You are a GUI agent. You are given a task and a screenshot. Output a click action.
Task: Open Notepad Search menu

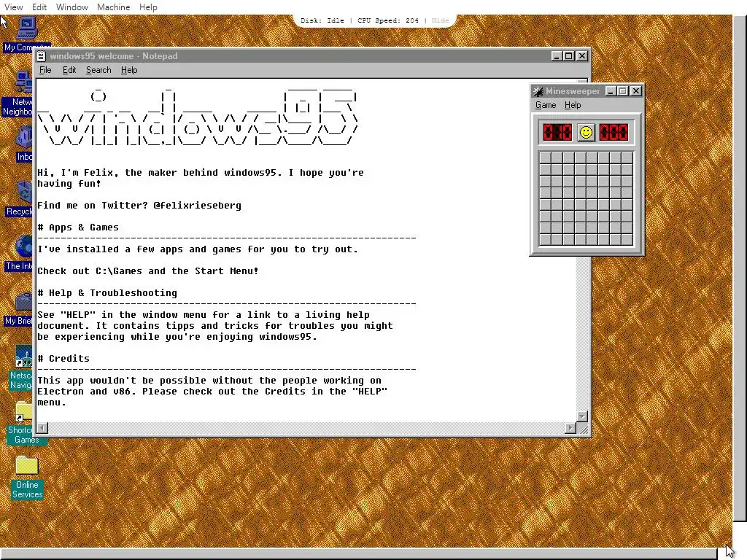click(x=98, y=70)
